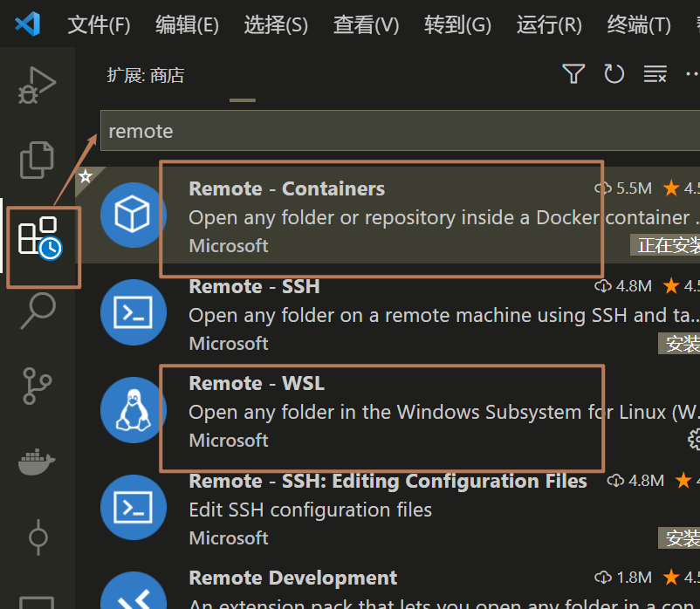
Task: Install Remote - SSH: Editing Configuration Files
Action: click(x=679, y=538)
